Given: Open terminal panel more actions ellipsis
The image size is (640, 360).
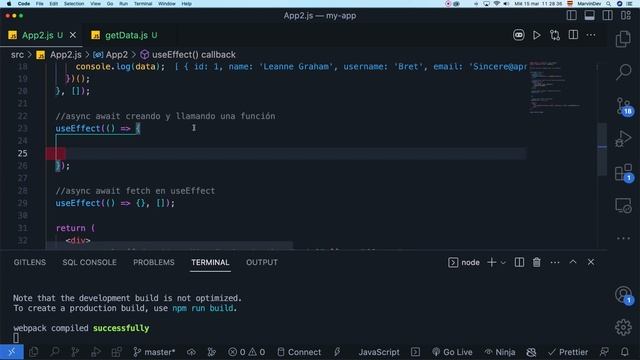Looking at the screenshot, I should 555,262.
